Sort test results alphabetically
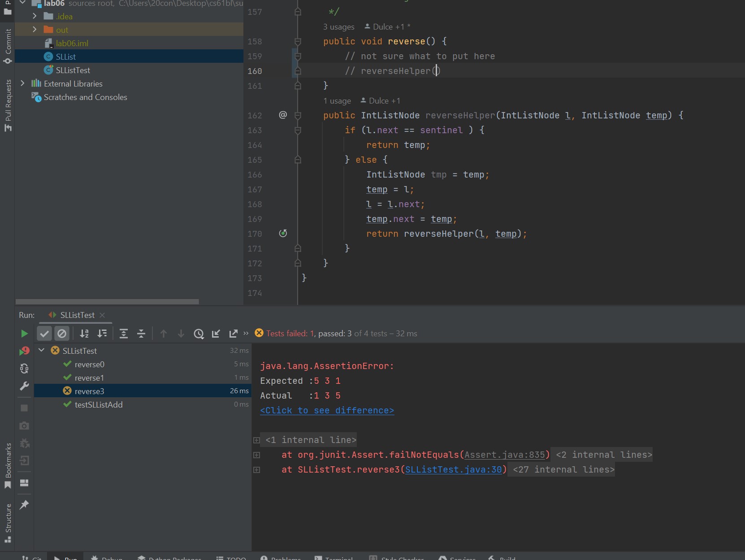This screenshot has width=745, height=560. [84, 334]
